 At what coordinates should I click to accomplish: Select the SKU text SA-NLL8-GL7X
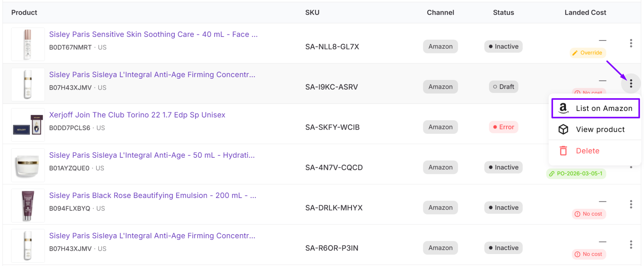pyautogui.click(x=332, y=47)
